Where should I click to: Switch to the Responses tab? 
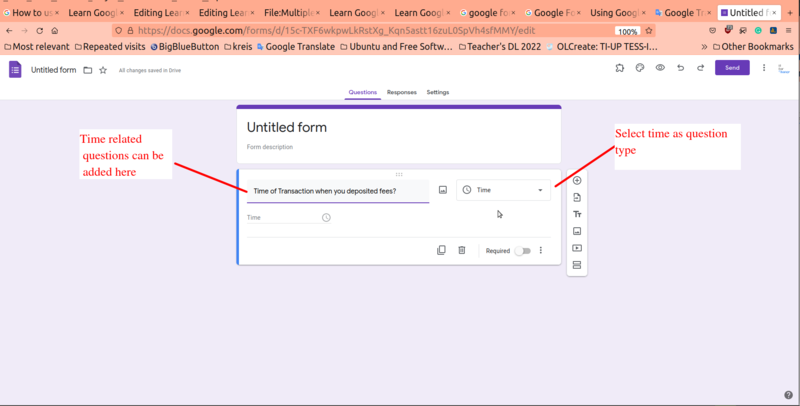click(402, 92)
